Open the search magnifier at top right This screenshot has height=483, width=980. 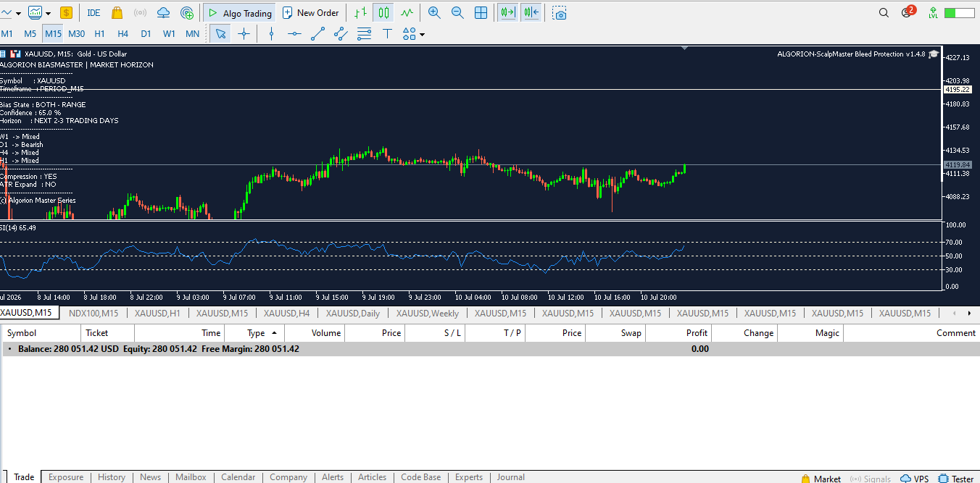coord(884,12)
